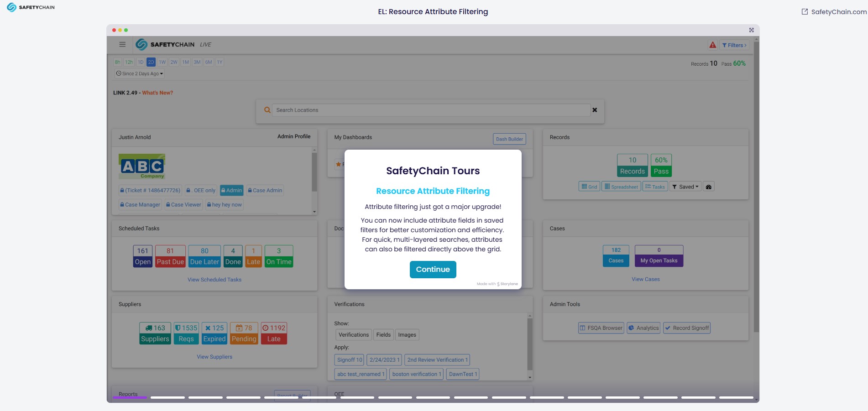Open the Since 2 Days Ago dropdown

[x=140, y=73]
